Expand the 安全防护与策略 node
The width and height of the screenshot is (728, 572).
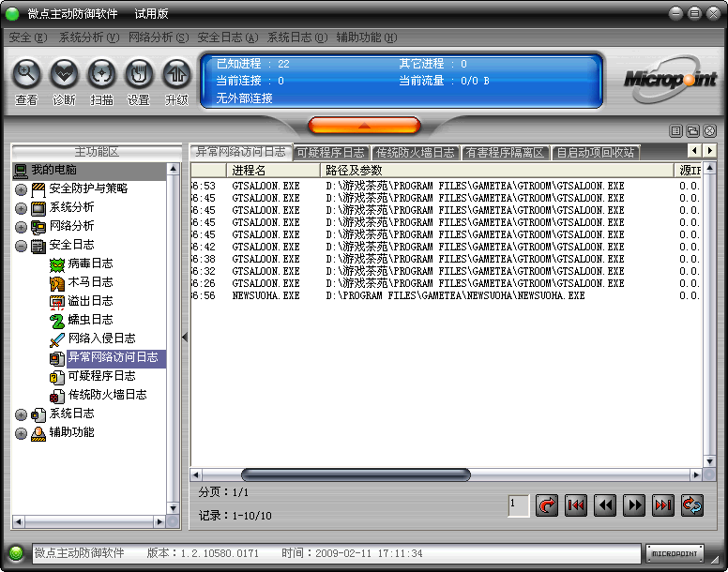(21, 189)
